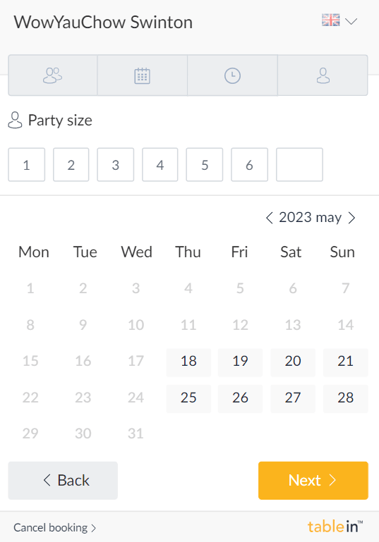Go to next month arrow
Screen dimensions: 379x542
tap(352, 218)
